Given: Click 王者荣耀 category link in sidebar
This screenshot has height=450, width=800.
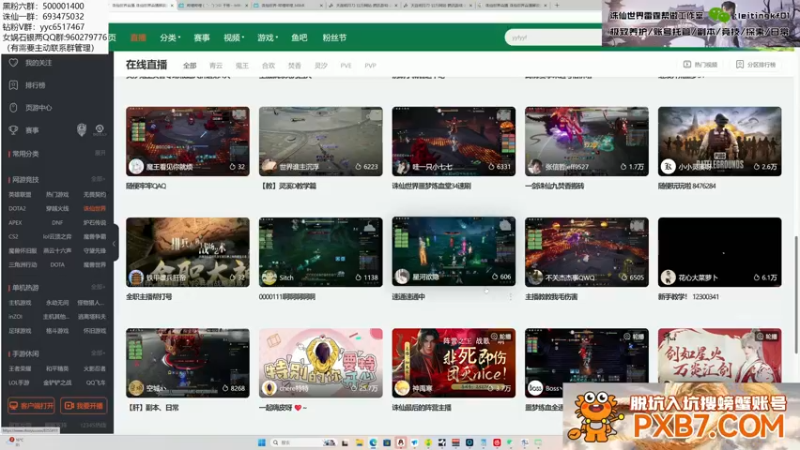Looking at the screenshot, I should [20, 368].
